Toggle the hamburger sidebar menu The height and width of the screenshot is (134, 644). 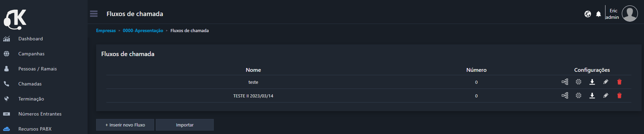(94, 14)
